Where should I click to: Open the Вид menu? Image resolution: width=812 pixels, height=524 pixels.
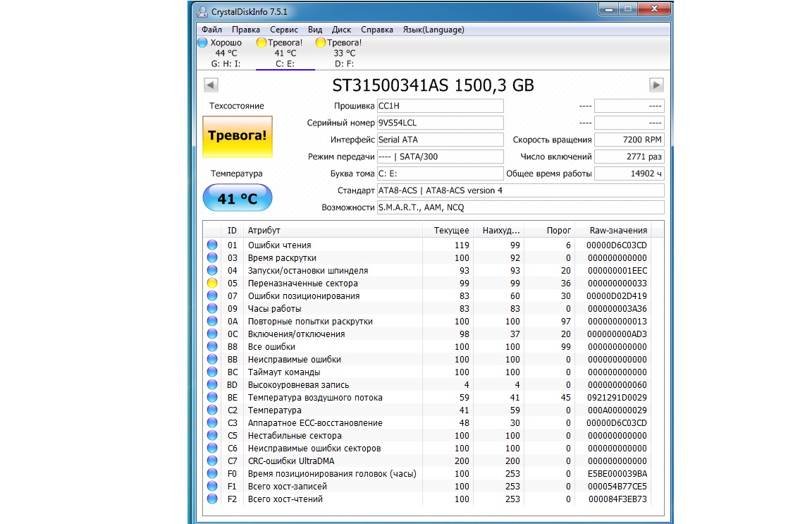coord(315,30)
